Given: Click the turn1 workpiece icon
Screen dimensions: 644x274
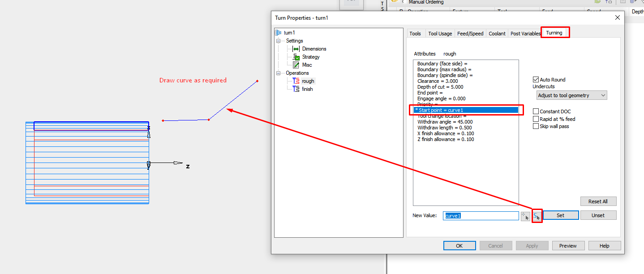Looking at the screenshot, I should click(279, 32).
